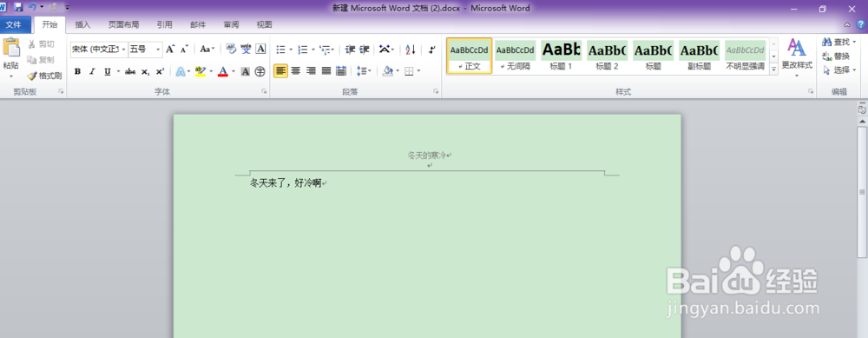Open the font name combo box 宋体
The image size is (868, 338).
tap(99, 50)
